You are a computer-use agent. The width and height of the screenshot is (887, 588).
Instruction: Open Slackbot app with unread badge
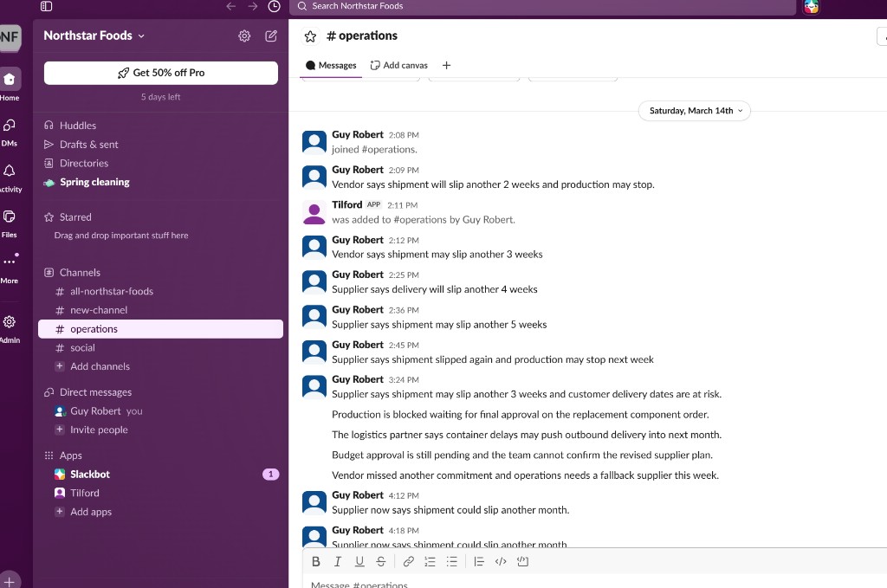click(160, 475)
